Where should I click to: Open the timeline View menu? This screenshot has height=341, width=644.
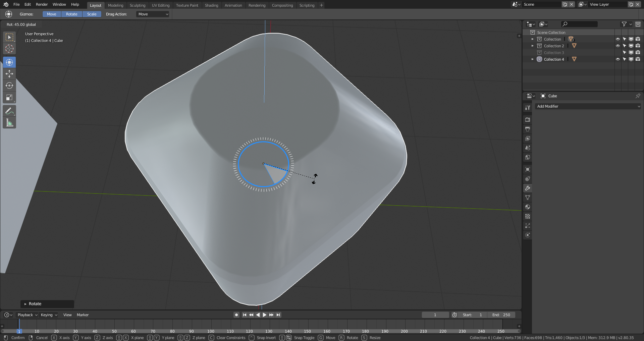coord(67,315)
